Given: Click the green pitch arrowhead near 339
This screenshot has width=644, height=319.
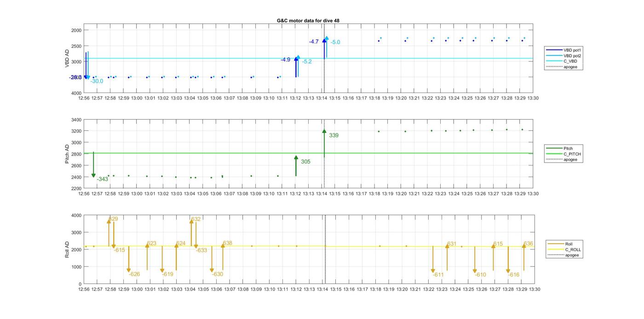Looking at the screenshot, I should point(324,132).
